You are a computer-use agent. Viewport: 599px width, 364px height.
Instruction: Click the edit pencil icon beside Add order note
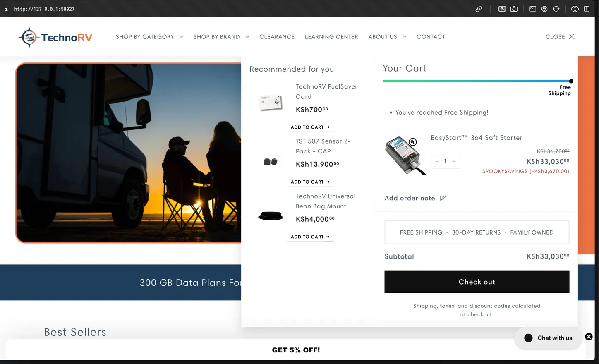(x=443, y=199)
